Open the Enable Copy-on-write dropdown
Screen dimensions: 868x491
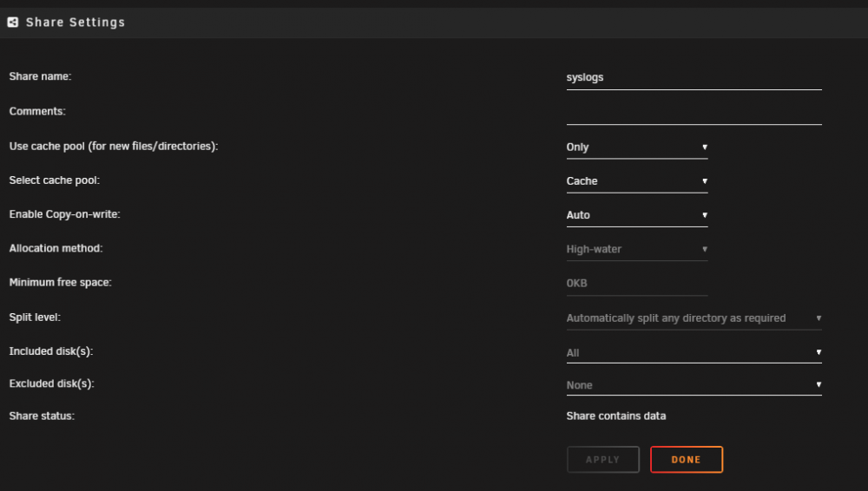pos(636,215)
